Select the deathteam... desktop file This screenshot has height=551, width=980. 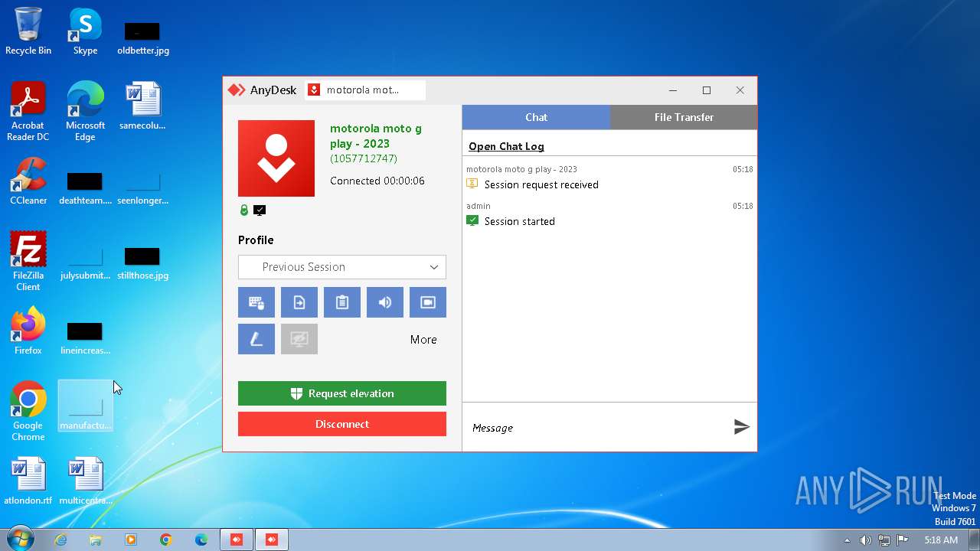click(x=85, y=188)
